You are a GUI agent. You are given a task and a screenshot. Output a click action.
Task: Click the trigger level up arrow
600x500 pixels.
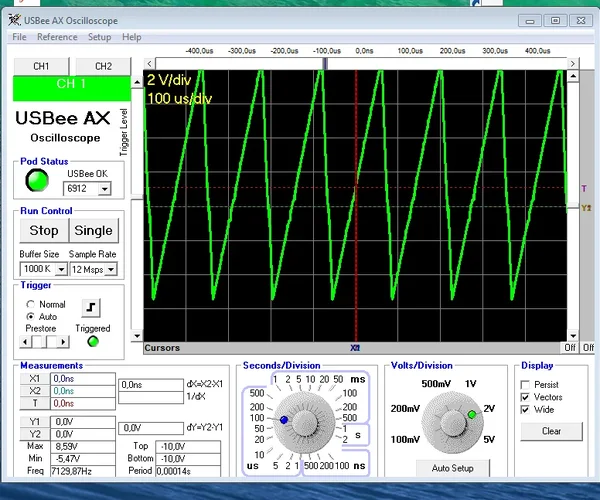pos(137,82)
